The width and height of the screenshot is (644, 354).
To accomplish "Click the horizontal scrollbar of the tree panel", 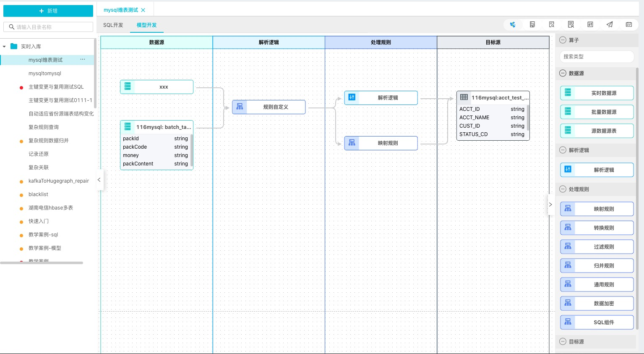I will pyautogui.click(x=42, y=263).
